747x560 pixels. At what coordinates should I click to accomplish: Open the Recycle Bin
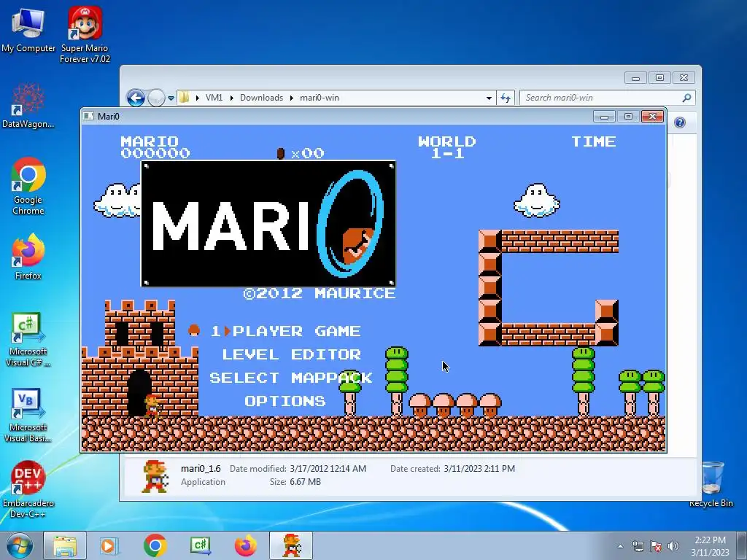pos(711,484)
